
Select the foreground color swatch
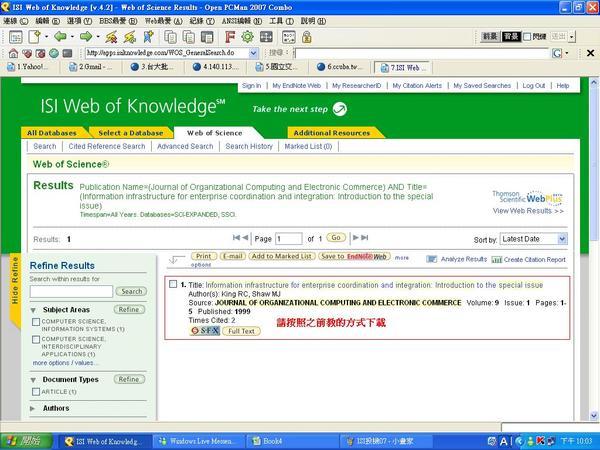click(490, 37)
